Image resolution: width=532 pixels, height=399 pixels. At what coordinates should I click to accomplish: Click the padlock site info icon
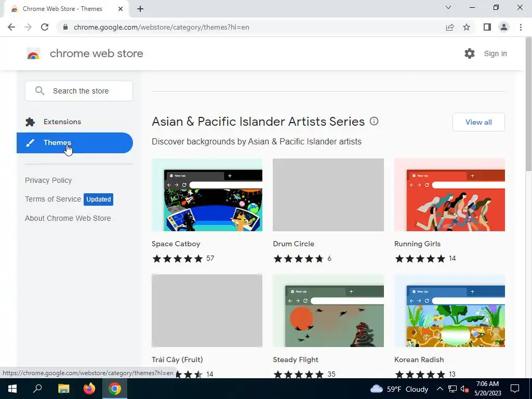click(65, 27)
